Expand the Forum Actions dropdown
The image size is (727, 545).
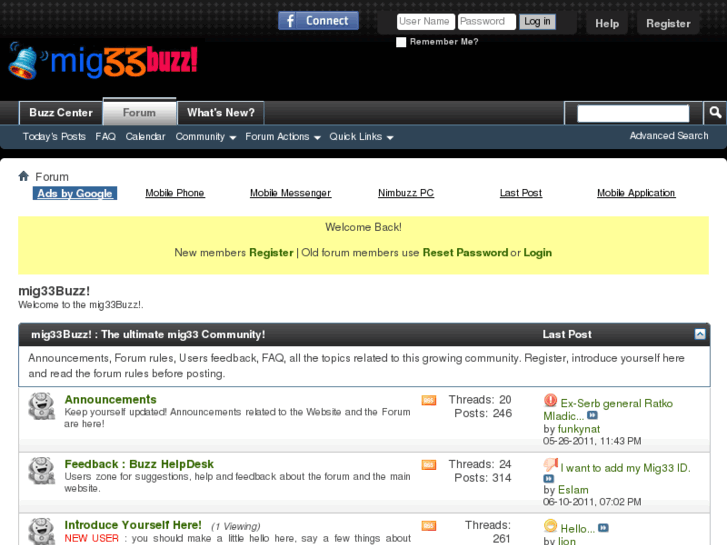[283, 137]
